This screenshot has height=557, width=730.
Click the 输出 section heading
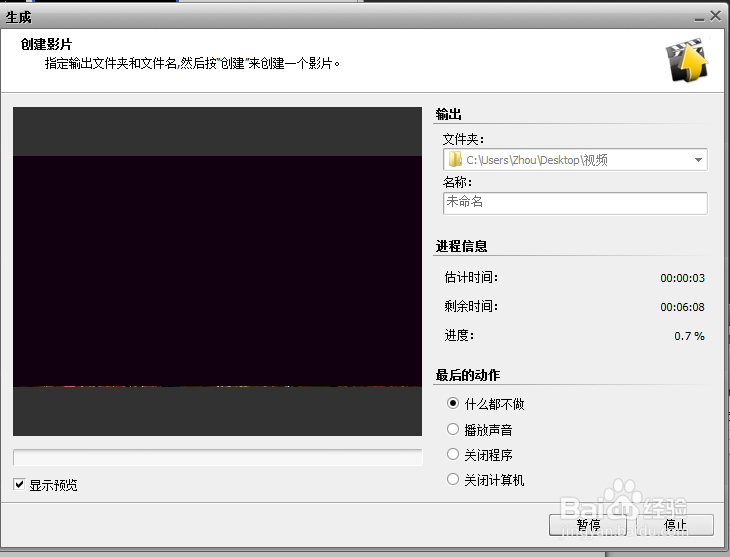(x=448, y=114)
